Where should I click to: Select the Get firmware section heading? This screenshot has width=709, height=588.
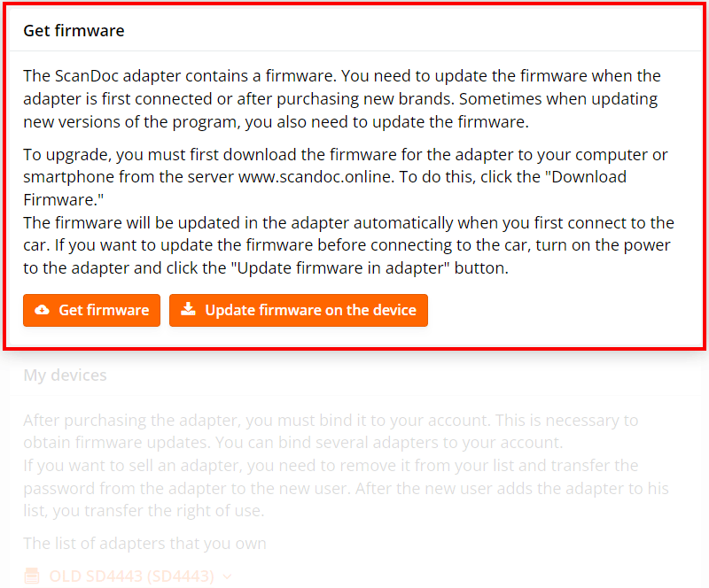tap(74, 30)
